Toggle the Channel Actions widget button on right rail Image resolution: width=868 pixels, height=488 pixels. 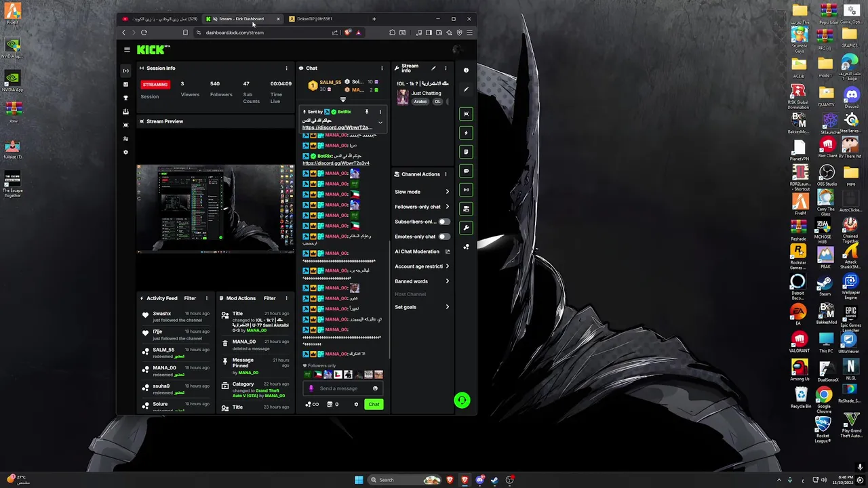(x=466, y=209)
